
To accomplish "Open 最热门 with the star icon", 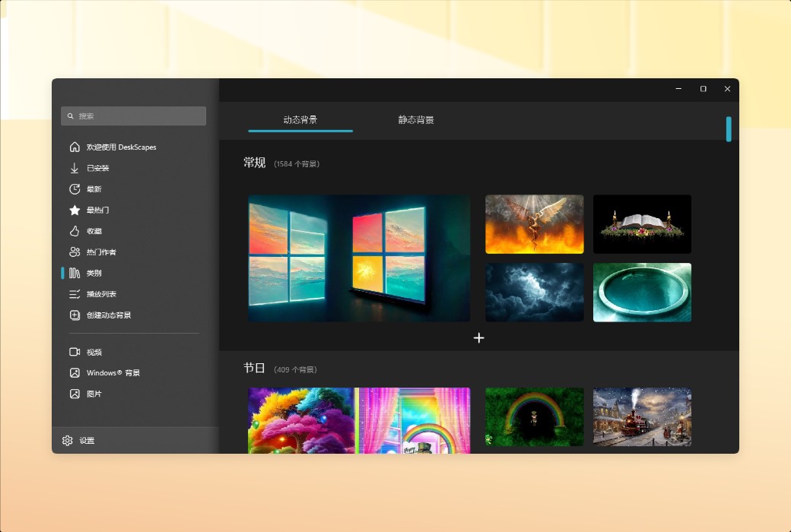I will (x=97, y=210).
